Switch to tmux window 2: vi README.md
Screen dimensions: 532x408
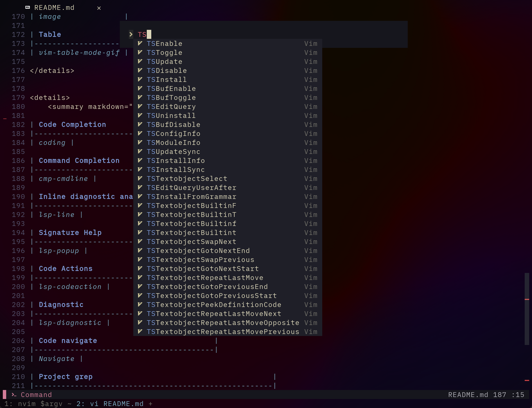point(110,404)
